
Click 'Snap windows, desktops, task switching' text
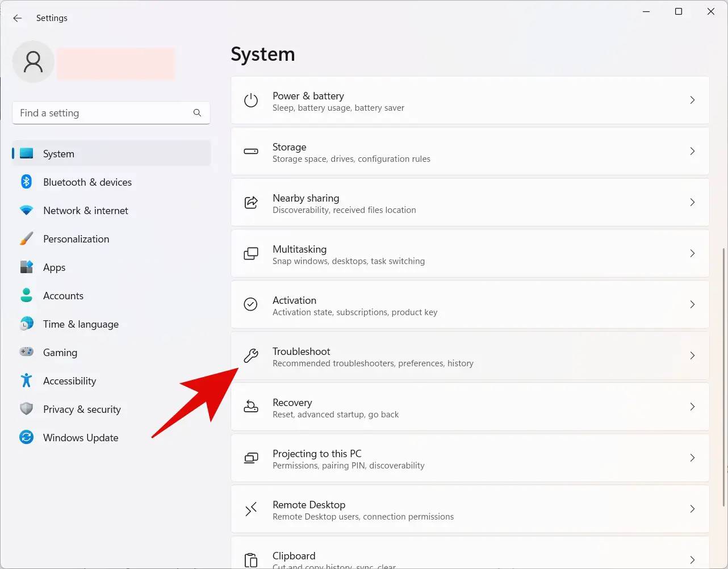pos(349,261)
